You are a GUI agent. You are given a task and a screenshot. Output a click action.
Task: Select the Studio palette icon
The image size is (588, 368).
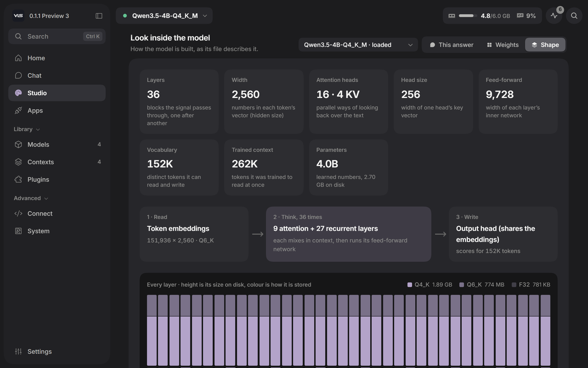coord(18,93)
